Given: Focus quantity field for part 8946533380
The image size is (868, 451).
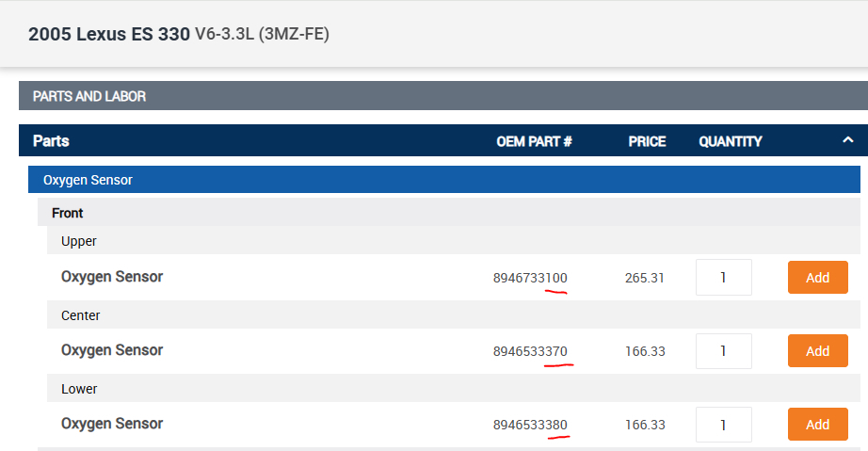Looking at the screenshot, I should tap(723, 425).
